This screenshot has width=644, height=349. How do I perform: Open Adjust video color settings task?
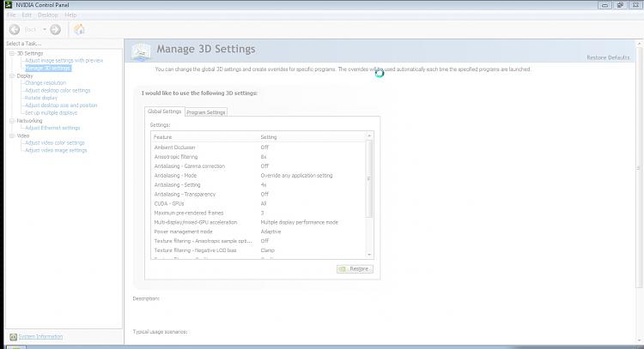coord(55,142)
